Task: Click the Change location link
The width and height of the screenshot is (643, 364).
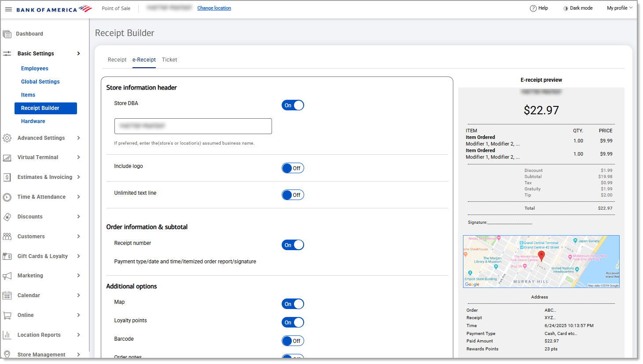Action: 214,8
